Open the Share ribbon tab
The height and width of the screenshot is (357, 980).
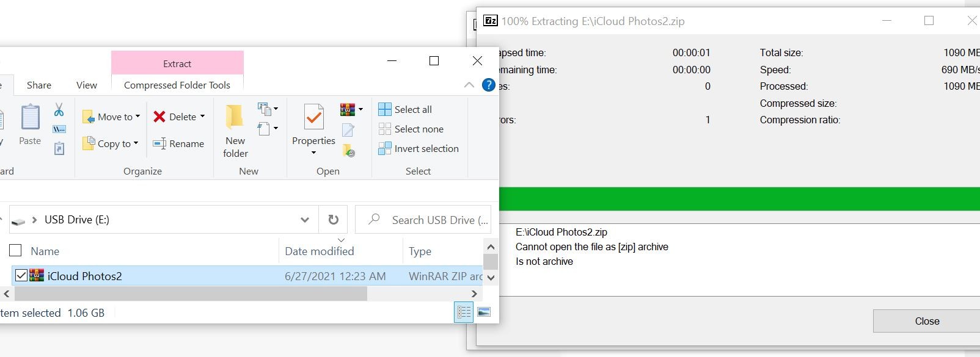coord(39,85)
